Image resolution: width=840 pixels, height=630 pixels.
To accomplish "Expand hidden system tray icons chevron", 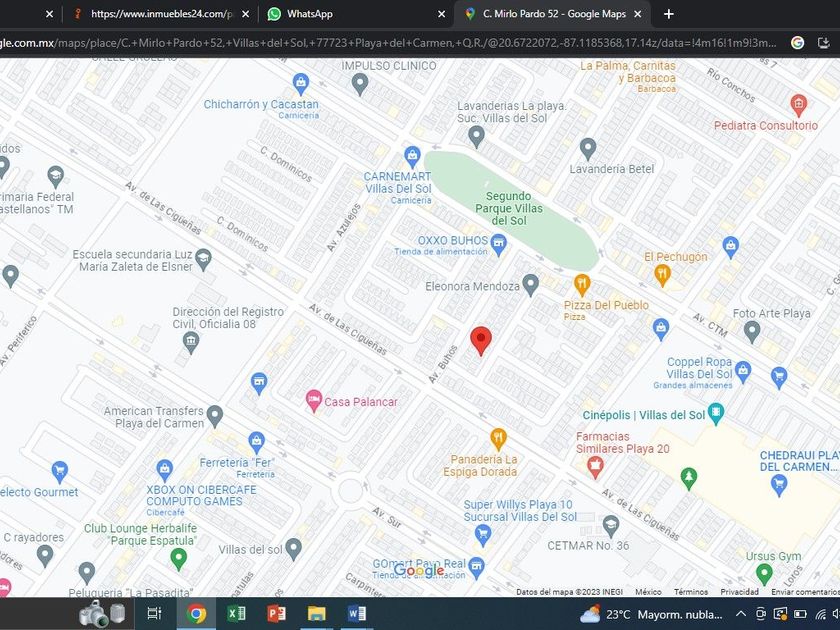I will [741, 614].
